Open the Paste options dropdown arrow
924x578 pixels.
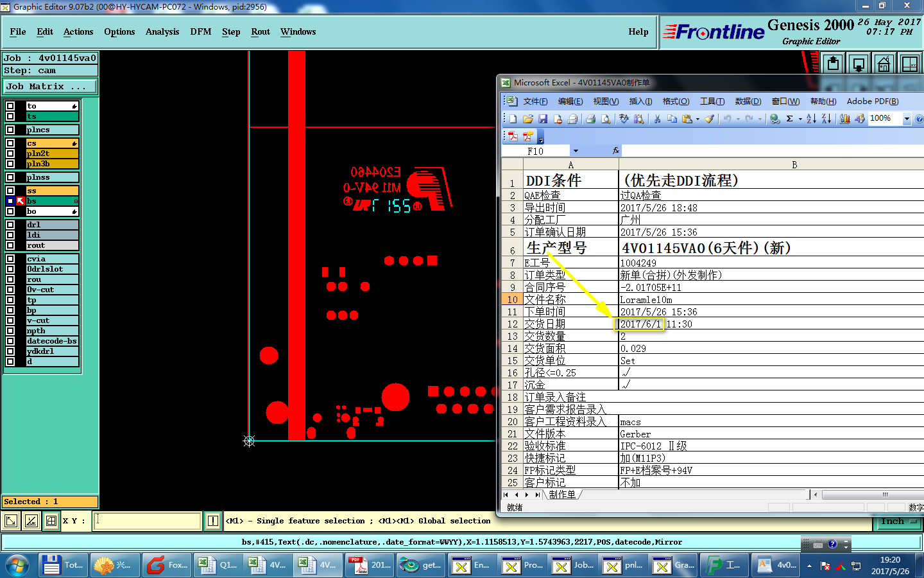(697, 119)
